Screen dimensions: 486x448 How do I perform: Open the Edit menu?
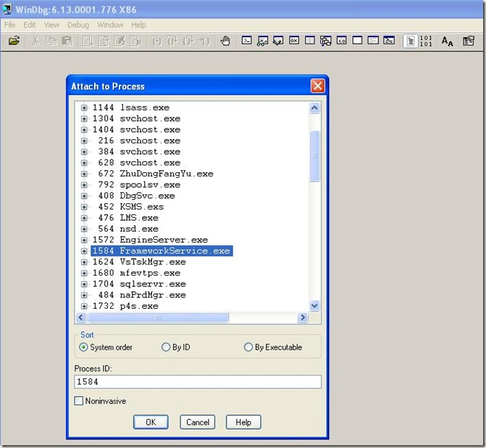(x=30, y=25)
